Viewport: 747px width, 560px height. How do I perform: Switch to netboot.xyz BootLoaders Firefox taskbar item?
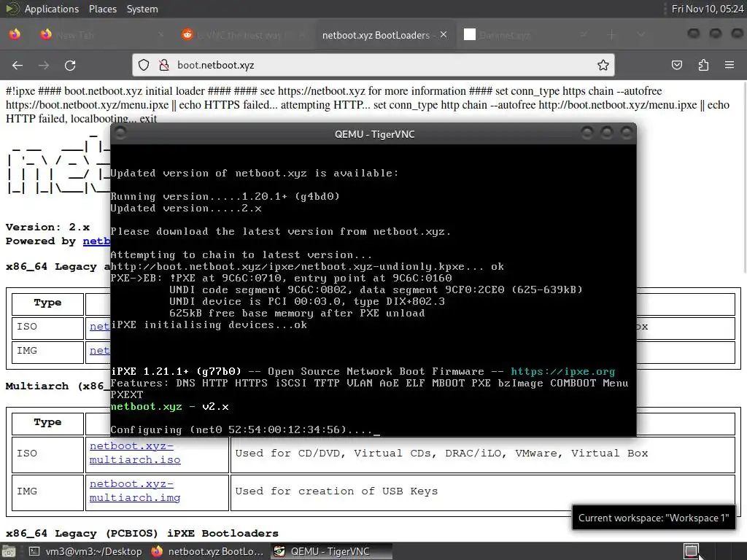[206, 551]
